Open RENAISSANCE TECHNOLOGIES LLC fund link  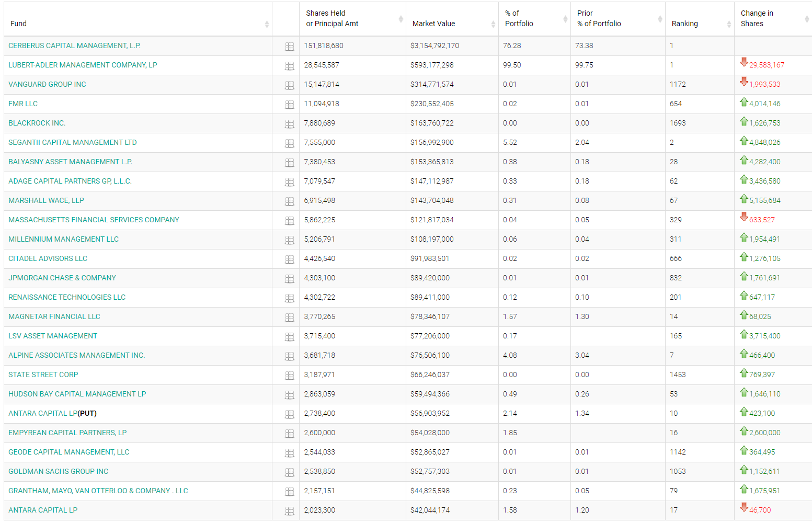pos(67,297)
